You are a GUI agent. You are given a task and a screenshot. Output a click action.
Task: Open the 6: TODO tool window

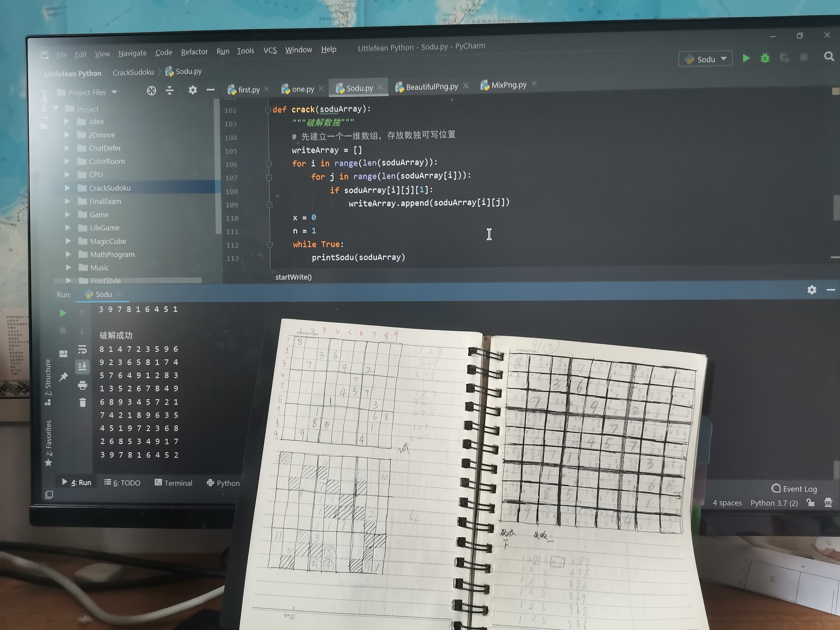[x=122, y=483]
